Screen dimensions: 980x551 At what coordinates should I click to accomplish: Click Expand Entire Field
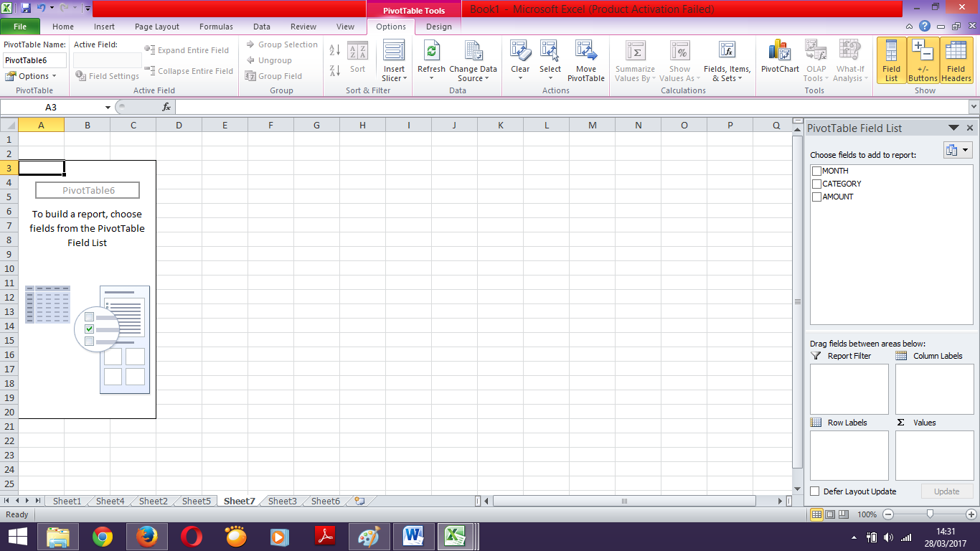189,50
